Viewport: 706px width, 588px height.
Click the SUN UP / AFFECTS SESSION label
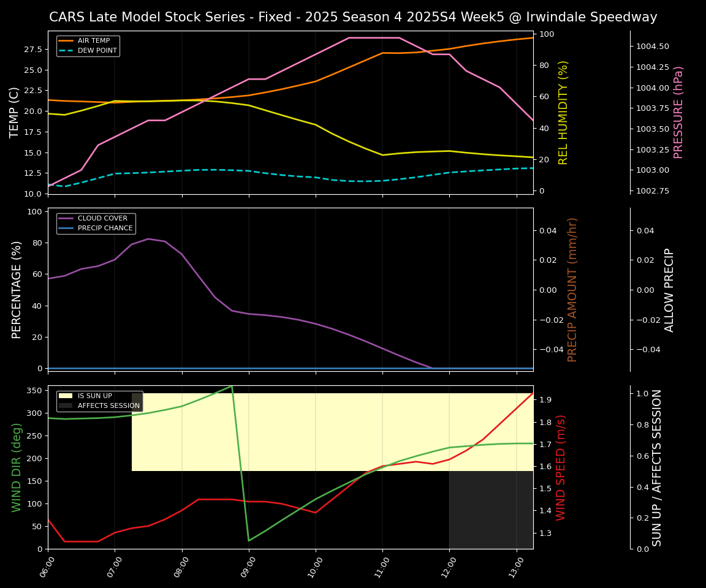point(657,467)
